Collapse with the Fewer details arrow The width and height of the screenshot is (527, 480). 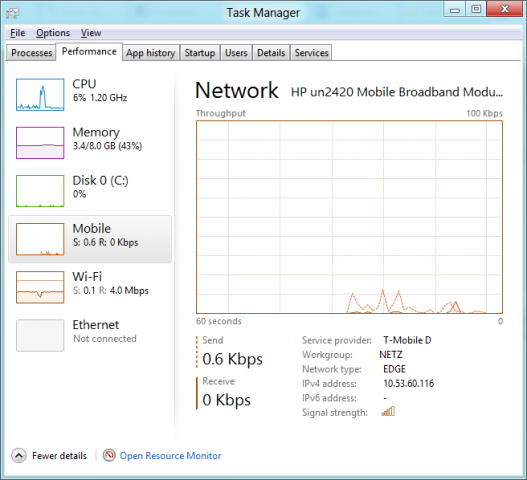tap(19, 456)
